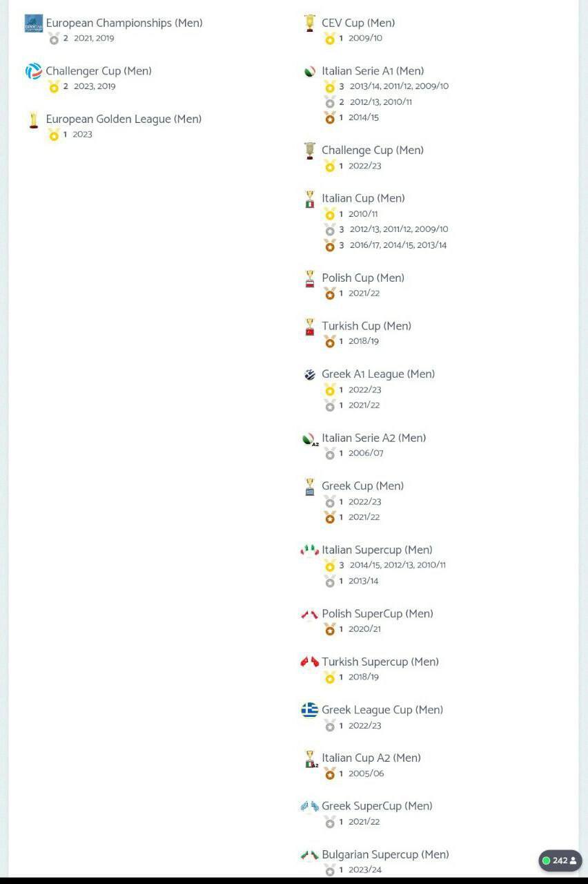The height and width of the screenshot is (884, 588).
Task: Open the Italian Serie A2 (Men) link
Action: pos(373,438)
